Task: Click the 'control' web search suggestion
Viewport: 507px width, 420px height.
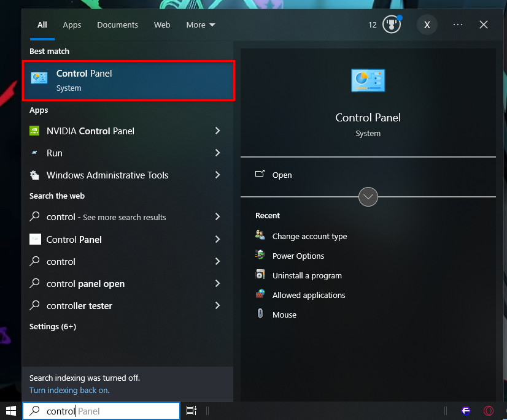Action: coord(61,261)
